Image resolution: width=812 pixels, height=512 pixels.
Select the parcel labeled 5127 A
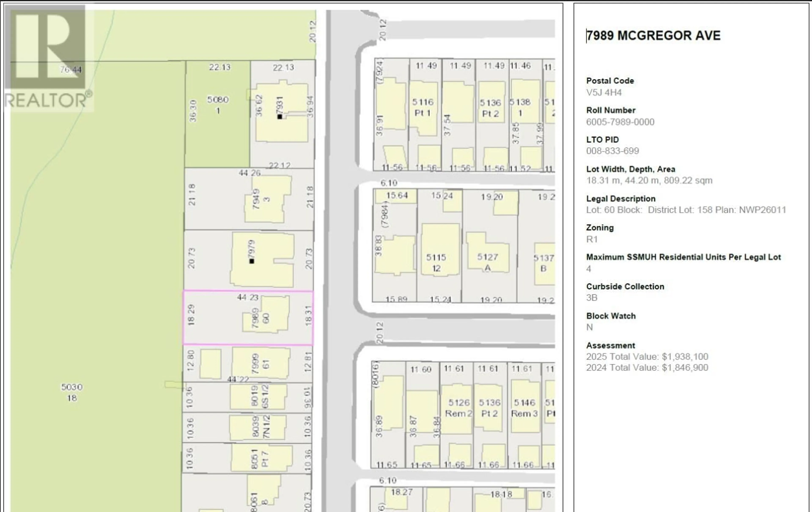pyautogui.click(x=490, y=246)
